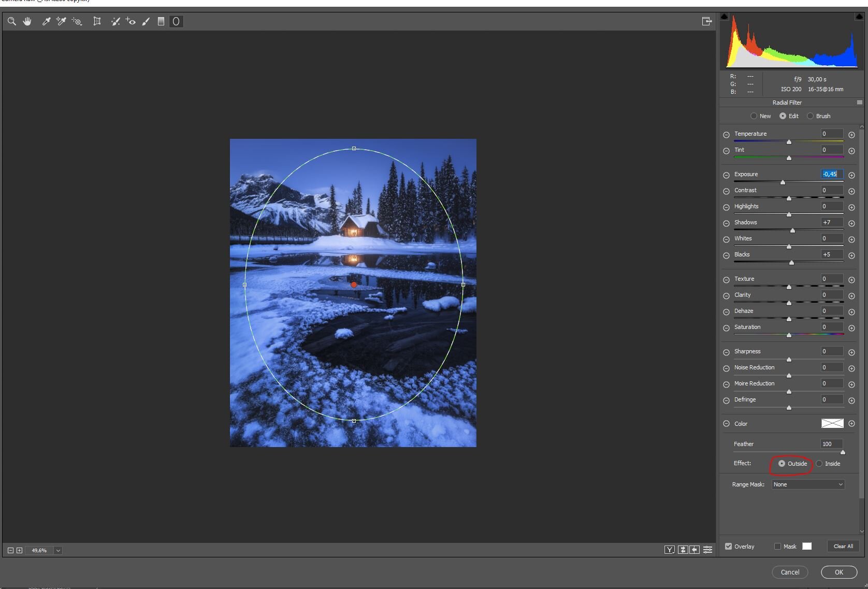Image resolution: width=868 pixels, height=589 pixels.
Task: Cycle before/after view with Y icon
Action: pos(670,550)
